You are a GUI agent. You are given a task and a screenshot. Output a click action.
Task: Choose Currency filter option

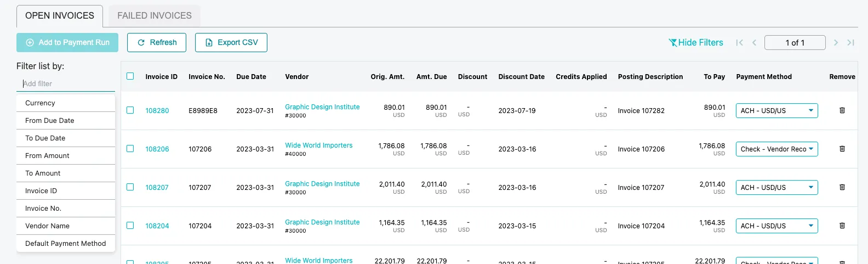pyautogui.click(x=66, y=103)
